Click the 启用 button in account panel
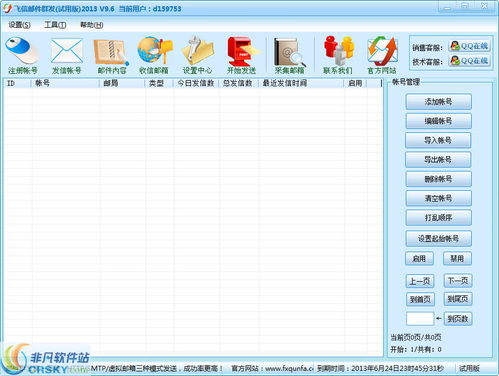 click(419, 259)
